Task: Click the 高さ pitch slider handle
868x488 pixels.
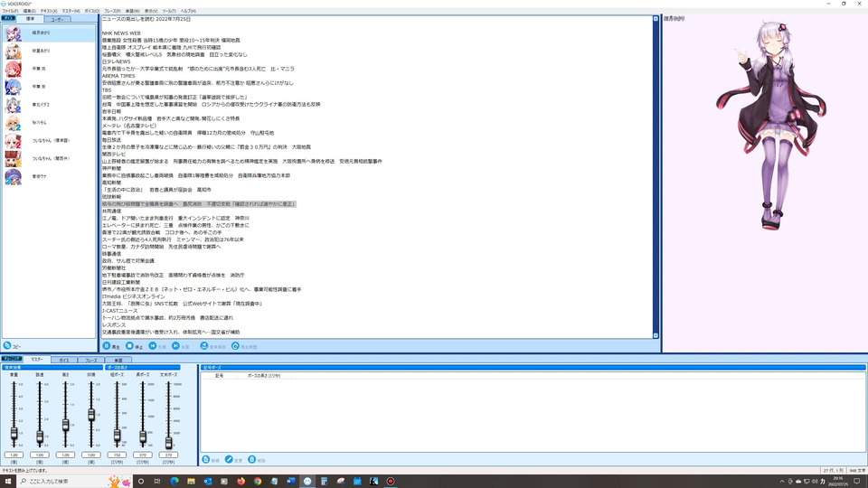Action: click(65, 425)
